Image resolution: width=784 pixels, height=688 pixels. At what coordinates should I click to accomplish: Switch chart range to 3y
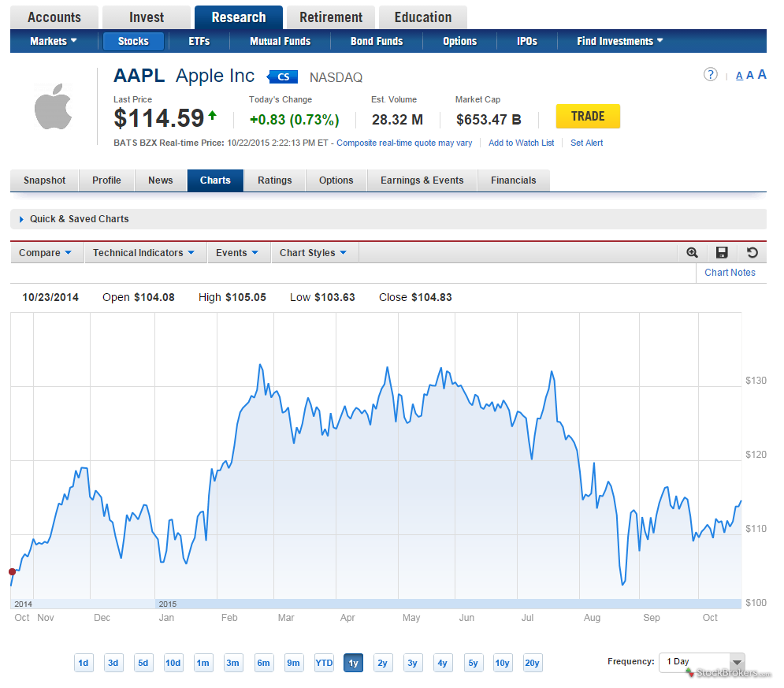413,663
